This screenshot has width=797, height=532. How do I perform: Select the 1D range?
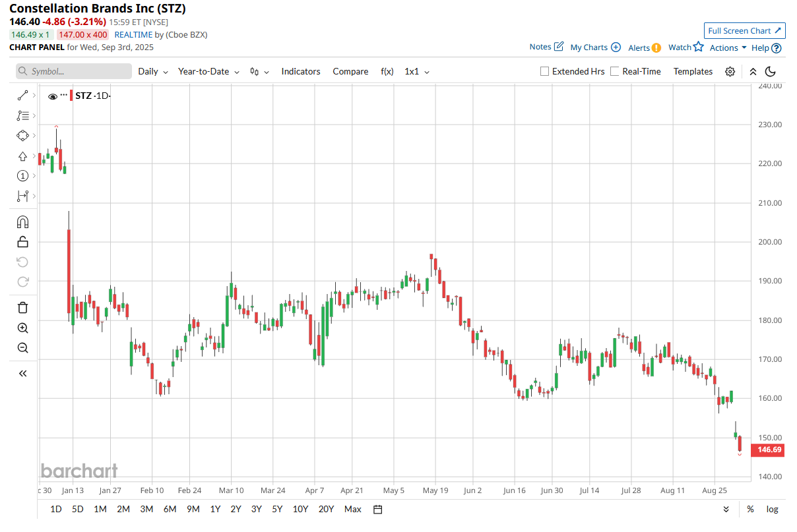pyautogui.click(x=56, y=509)
